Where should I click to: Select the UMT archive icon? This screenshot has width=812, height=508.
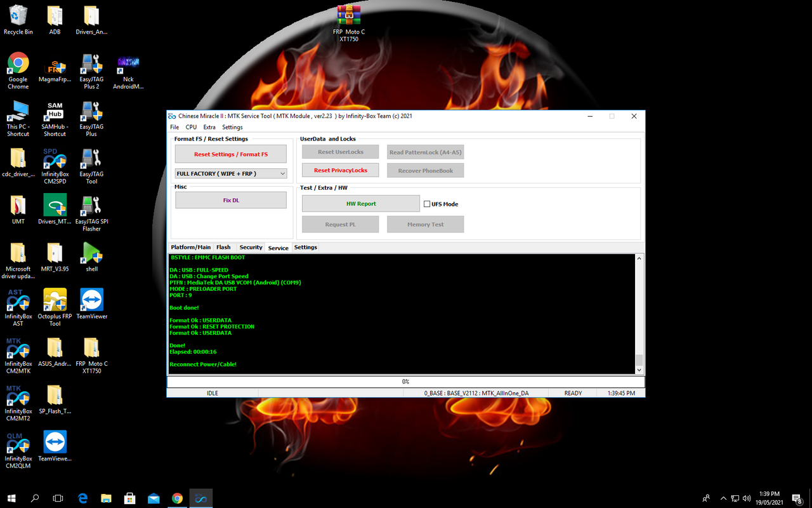click(18, 210)
